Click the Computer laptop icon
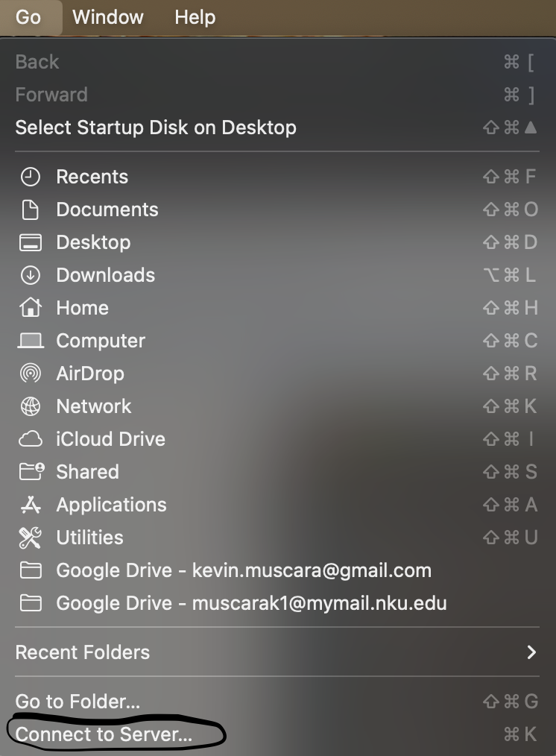The image size is (556, 756). pos(30,341)
